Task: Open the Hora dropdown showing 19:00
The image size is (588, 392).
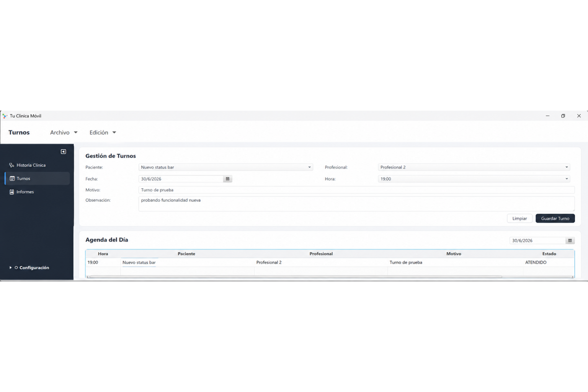Action: point(474,179)
